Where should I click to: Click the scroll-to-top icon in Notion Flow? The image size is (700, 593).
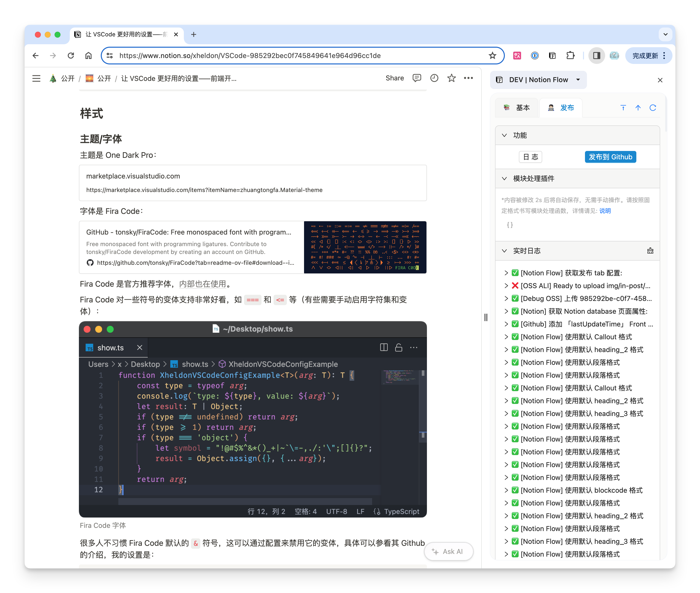(x=623, y=108)
